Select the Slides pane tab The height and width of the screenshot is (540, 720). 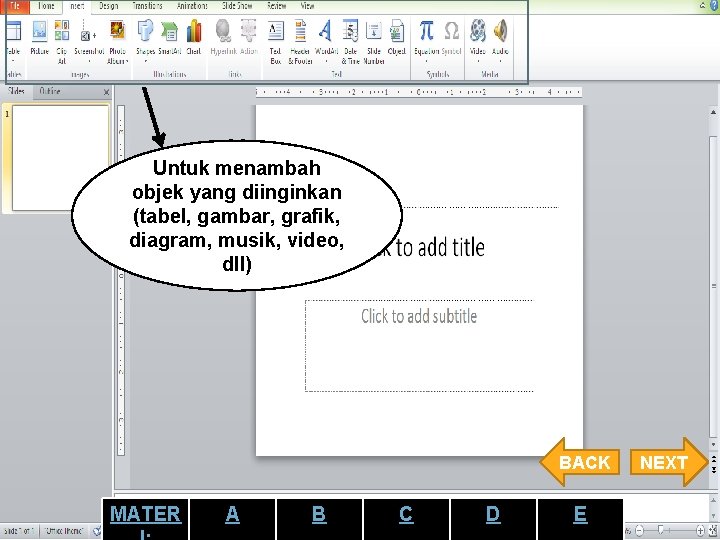click(17, 91)
